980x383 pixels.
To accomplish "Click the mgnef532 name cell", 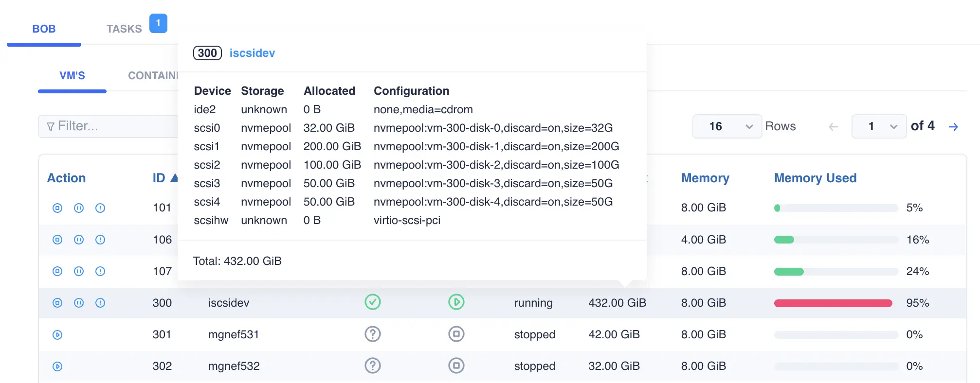I will (x=234, y=366).
